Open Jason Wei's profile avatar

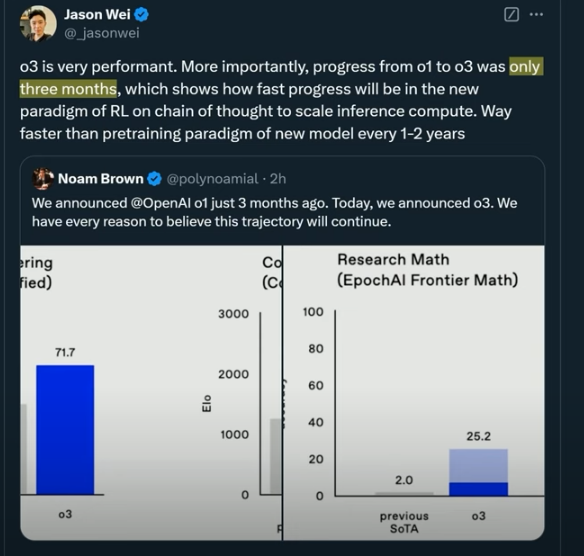point(38,23)
